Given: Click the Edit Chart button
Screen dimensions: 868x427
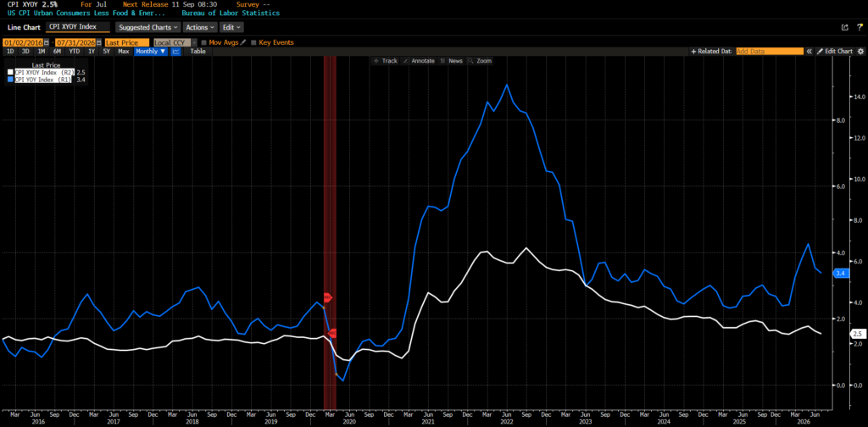Looking at the screenshot, I should [x=835, y=52].
